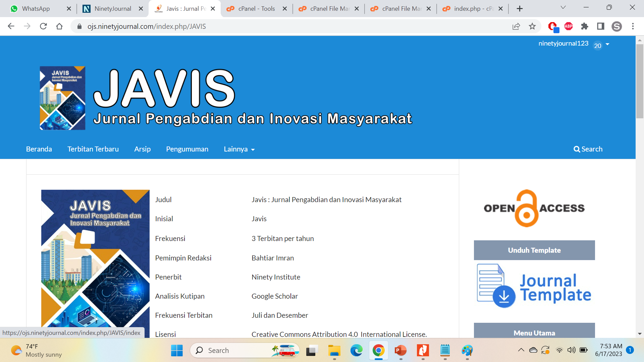Click the address bar URL
644x362 pixels.
click(147, 26)
